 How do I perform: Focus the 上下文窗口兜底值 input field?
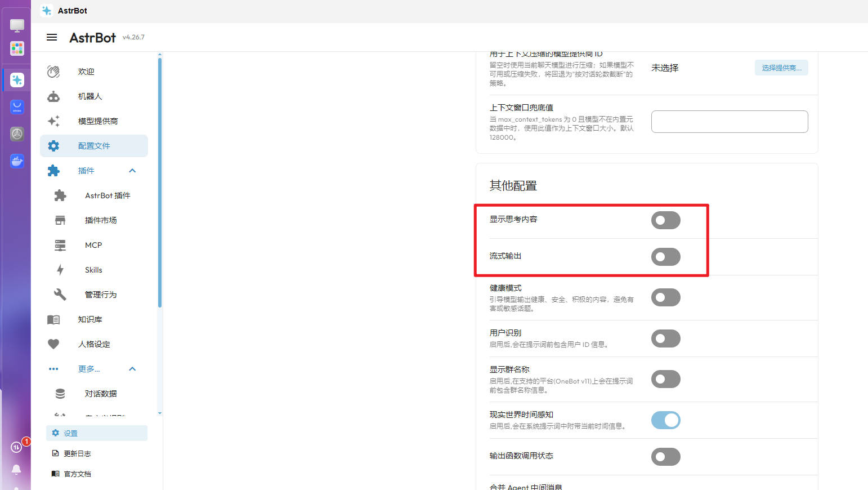[730, 122]
